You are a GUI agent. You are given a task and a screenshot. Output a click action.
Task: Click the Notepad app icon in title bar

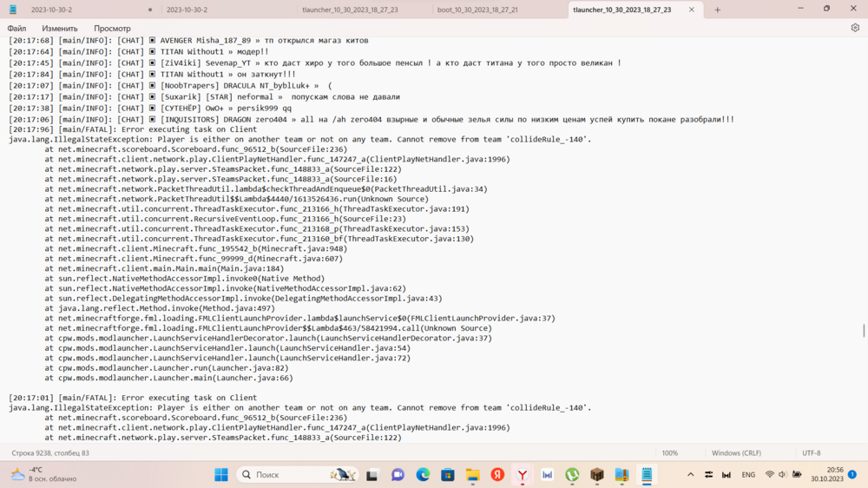[13, 10]
